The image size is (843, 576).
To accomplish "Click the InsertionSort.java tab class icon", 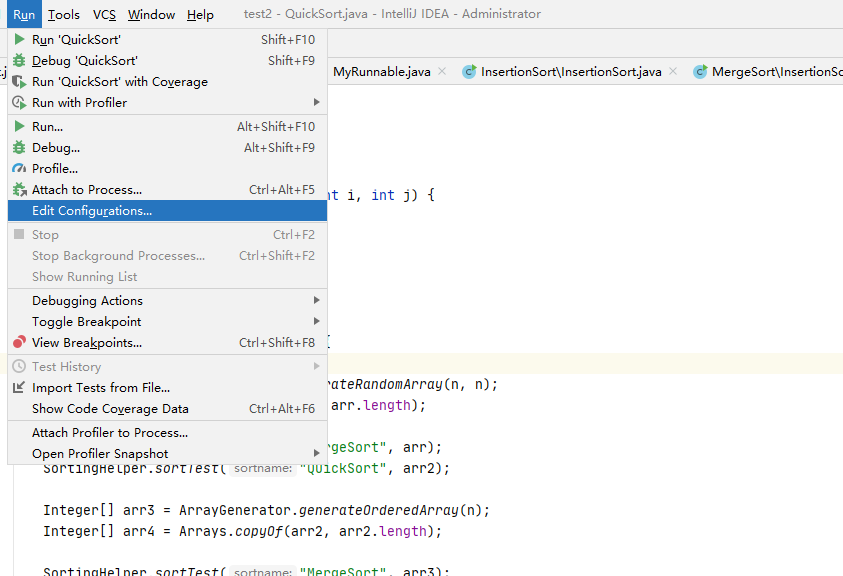I will 469,72.
